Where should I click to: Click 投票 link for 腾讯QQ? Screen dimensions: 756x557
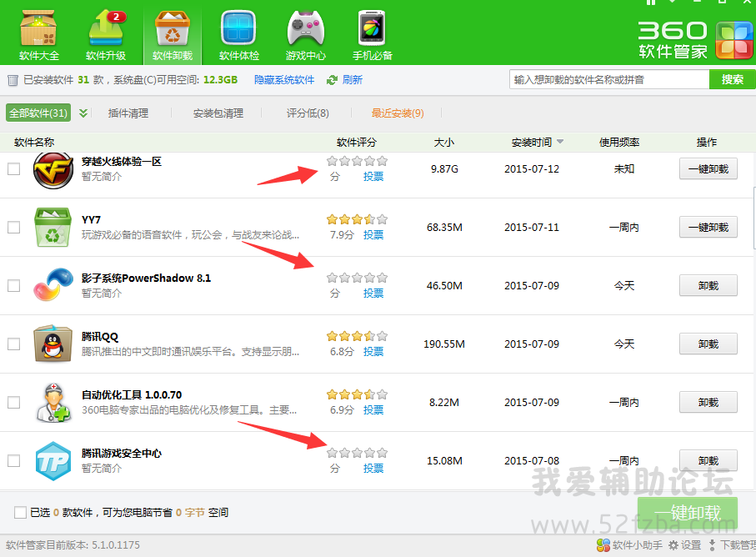373,352
